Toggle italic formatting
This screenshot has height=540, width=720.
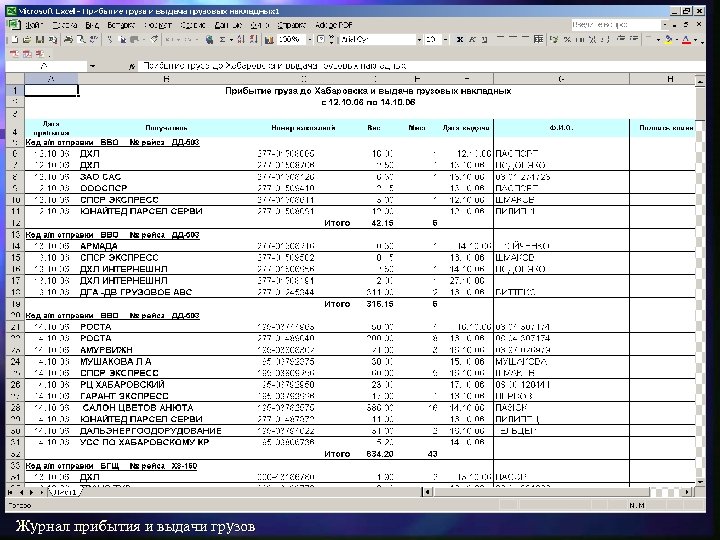[472, 40]
